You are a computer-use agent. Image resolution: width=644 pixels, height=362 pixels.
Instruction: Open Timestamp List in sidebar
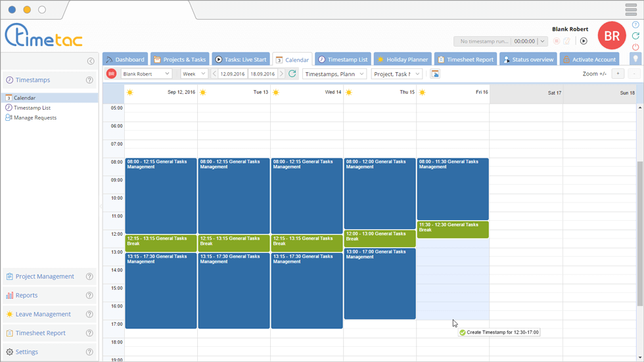32,108
